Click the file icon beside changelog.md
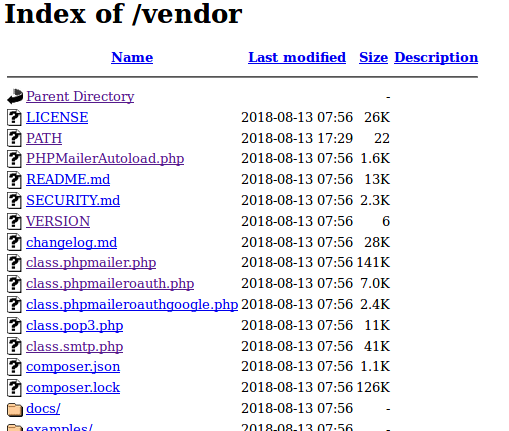This screenshot has width=509, height=431. pos(14,242)
